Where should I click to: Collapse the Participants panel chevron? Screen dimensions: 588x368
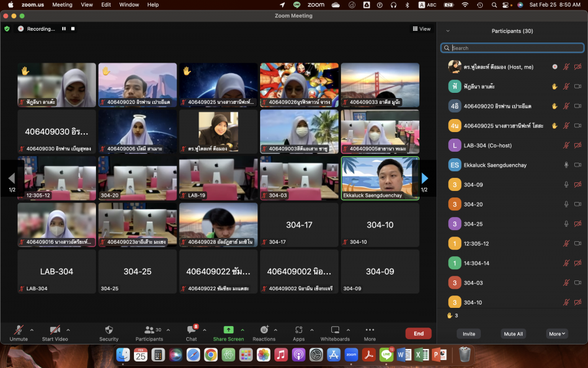tap(448, 31)
